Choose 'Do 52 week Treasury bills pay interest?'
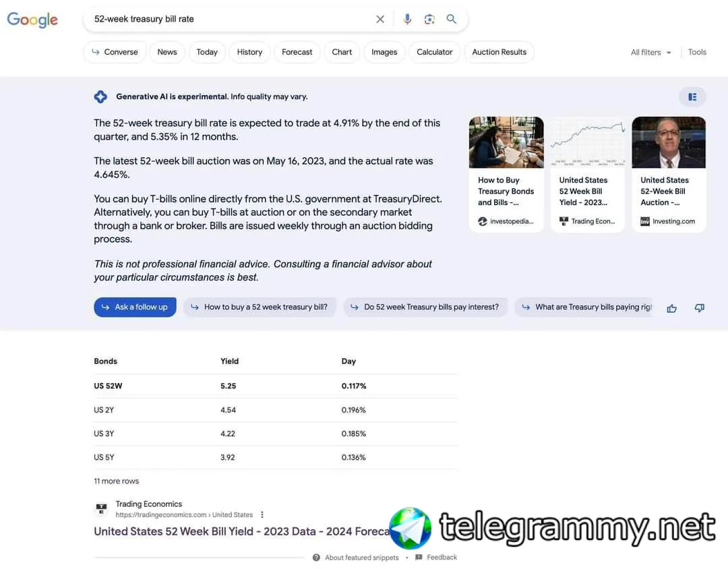The image size is (728, 569). [425, 307]
